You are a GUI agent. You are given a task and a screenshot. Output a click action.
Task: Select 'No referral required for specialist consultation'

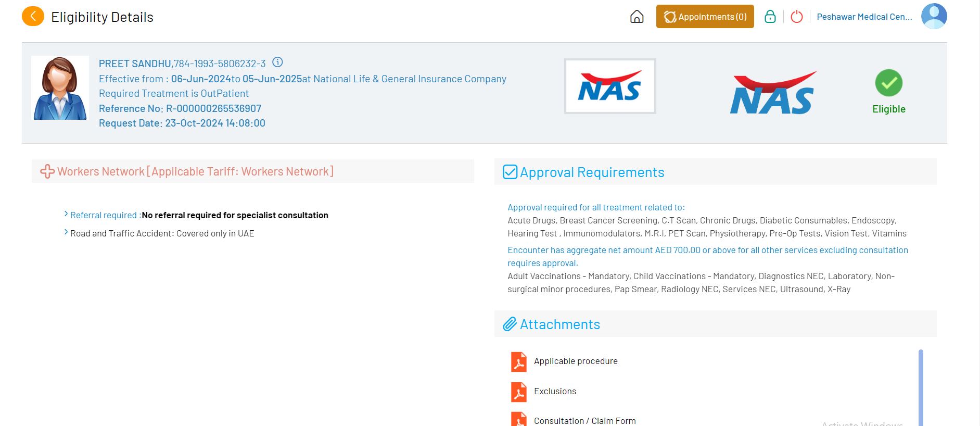coord(235,215)
